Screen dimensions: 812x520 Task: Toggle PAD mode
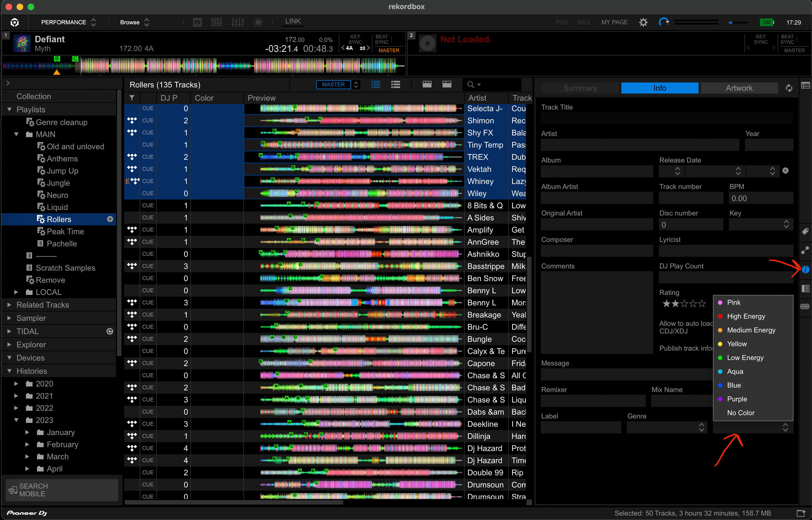tap(561, 22)
